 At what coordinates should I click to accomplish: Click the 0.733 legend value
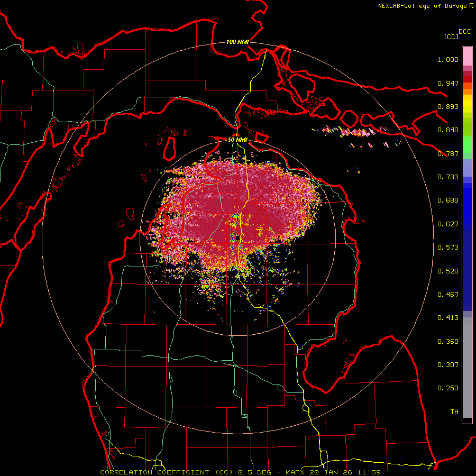448,177
